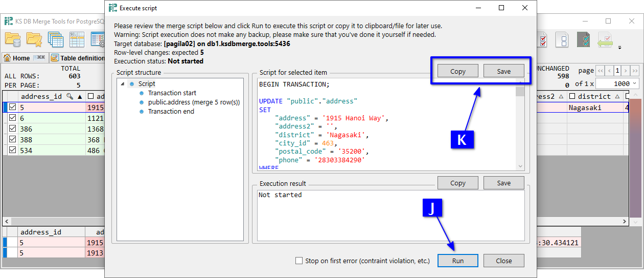
Task: Enable Stop on first error checkbox
Action: click(299, 261)
